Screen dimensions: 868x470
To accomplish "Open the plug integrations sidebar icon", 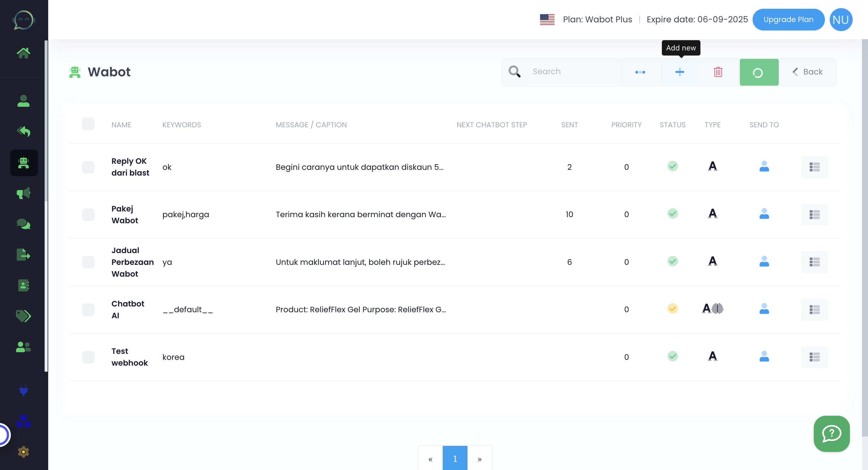I will click(x=23, y=390).
